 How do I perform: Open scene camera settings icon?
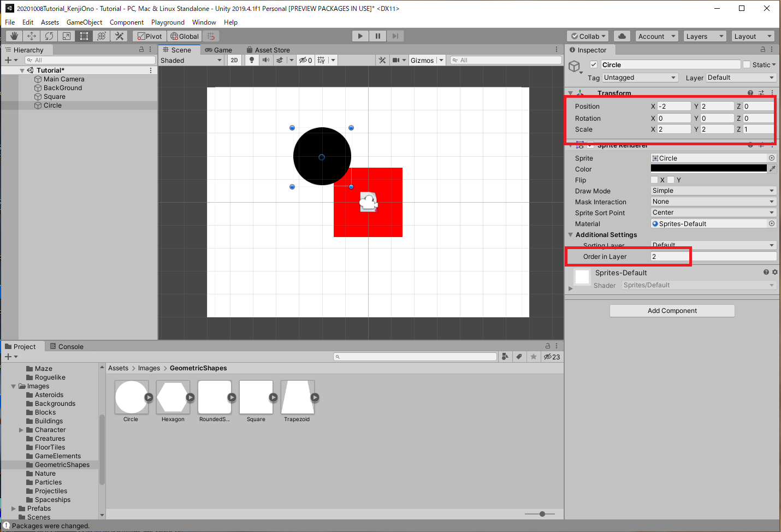tap(397, 60)
